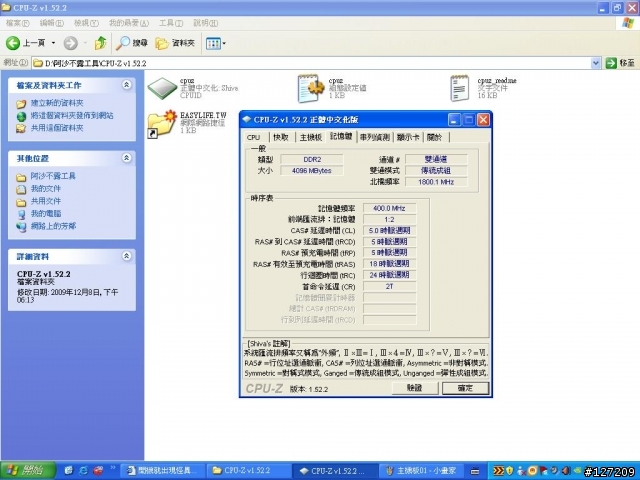The width and height of the screenshot is (640, 480).
Task: Open My Network Places link
Action: 53,226
